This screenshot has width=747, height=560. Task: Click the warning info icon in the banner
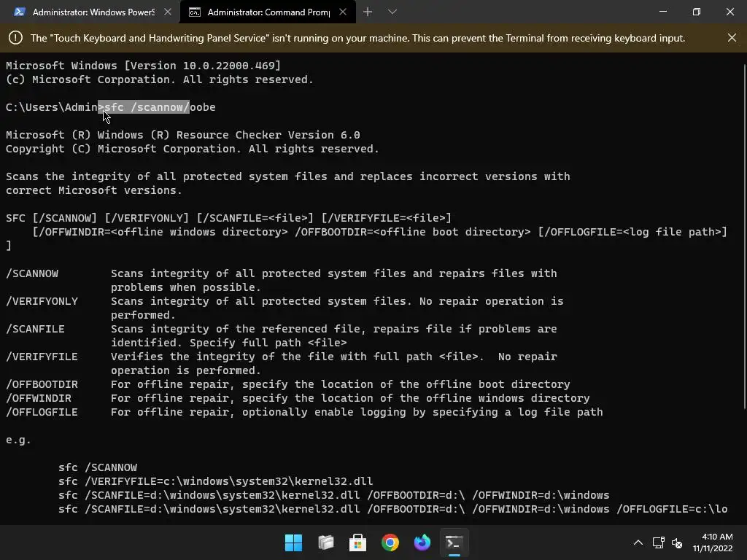pos(15,38)
